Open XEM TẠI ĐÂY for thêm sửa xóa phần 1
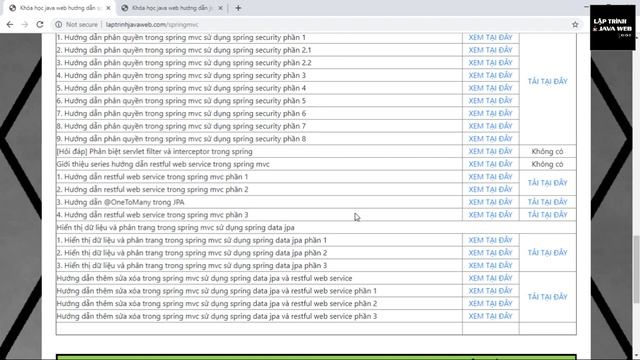This screenshot has width=640, height=360. pos(490,290)
